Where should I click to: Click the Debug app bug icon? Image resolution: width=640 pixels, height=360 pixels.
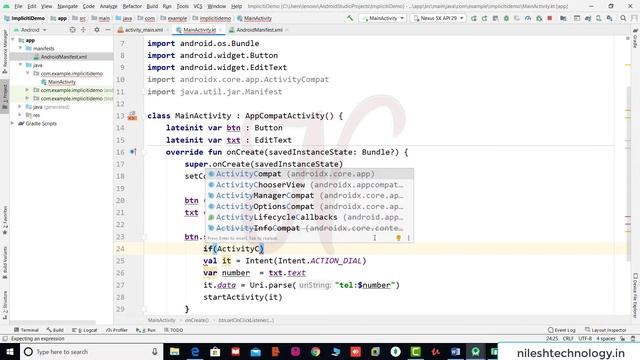pos(506,18)
